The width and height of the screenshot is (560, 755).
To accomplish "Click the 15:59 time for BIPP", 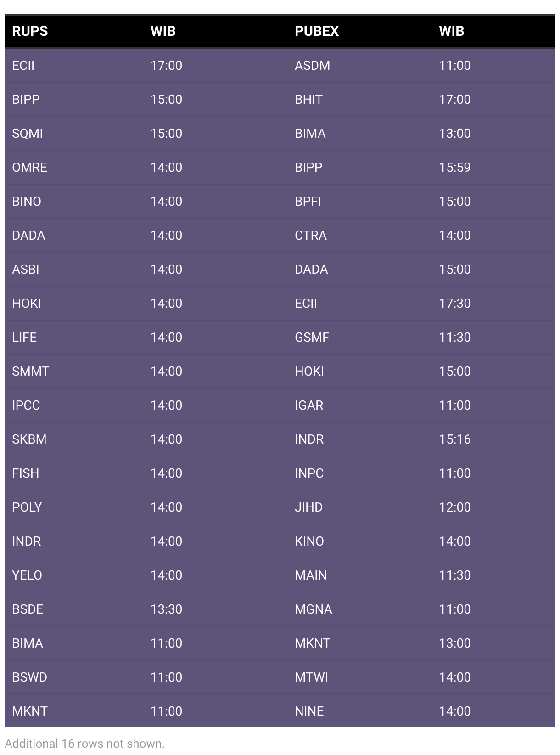I will [x=455, y=167].
